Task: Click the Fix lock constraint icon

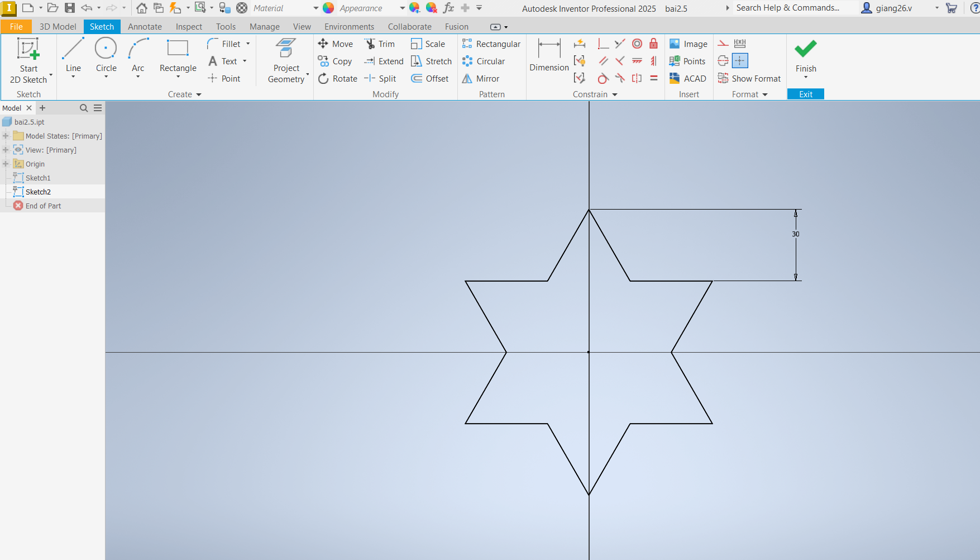Action: tap(654, 44)
